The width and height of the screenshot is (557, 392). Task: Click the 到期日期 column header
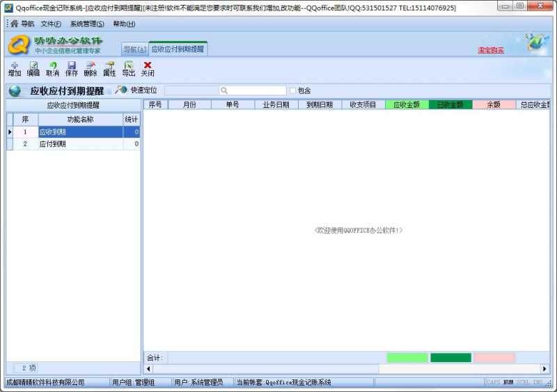click(320, 104)
